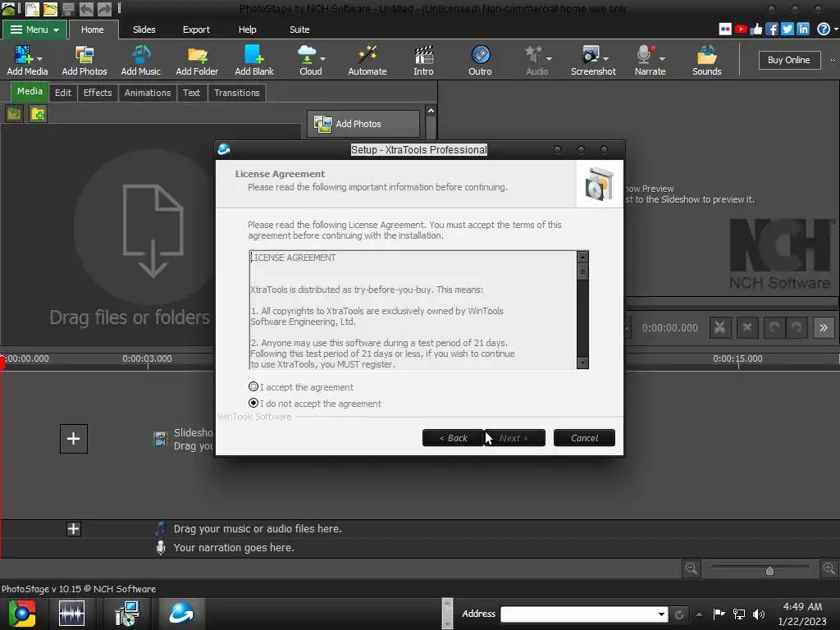Screen dimensions: 840x630
Task: Expand the toolbar overflow chevron beside Buy Online
Action: [x=833, y=60]
